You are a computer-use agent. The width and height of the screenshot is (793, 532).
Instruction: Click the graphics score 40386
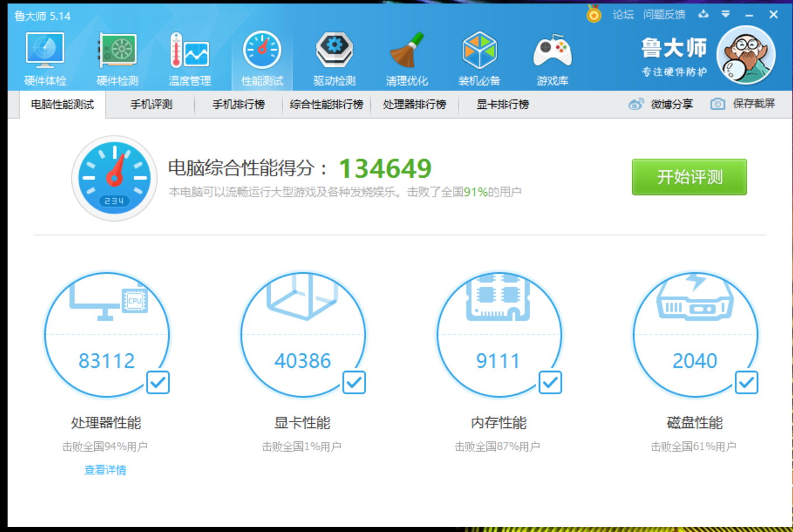[x=303, y=361]
